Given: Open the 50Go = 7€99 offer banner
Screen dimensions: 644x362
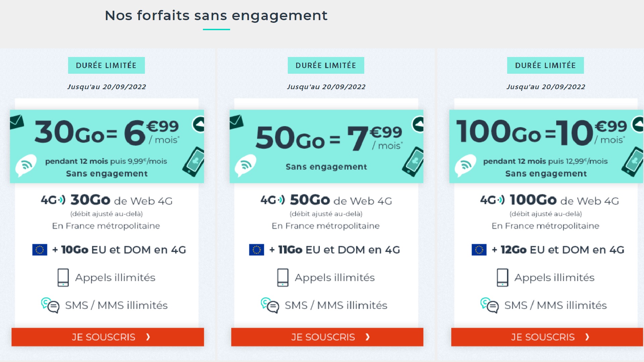Looking at the screenshot, I should click(326, 146).
